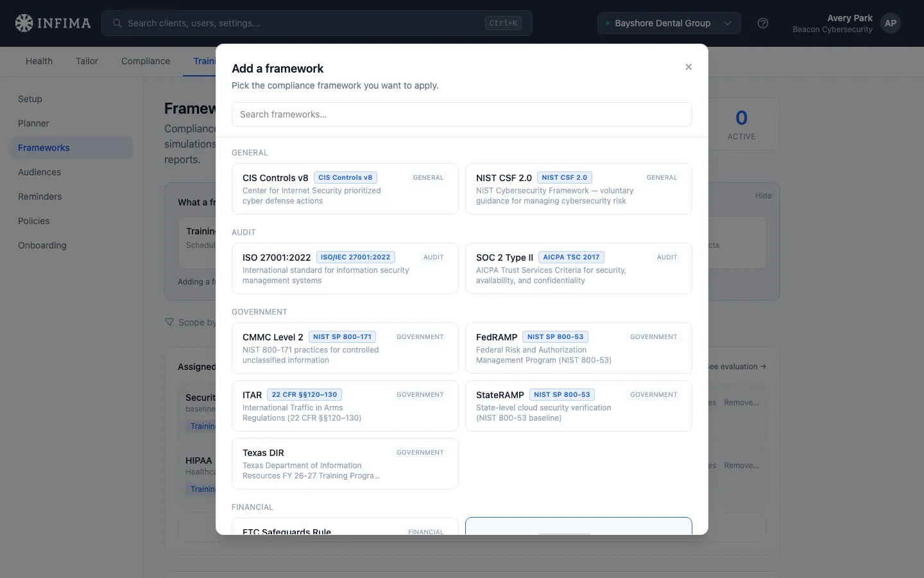The height and width of the screenshot is (578, 924).
Task: Click the Infima logo icon
Action: [24, 23]
